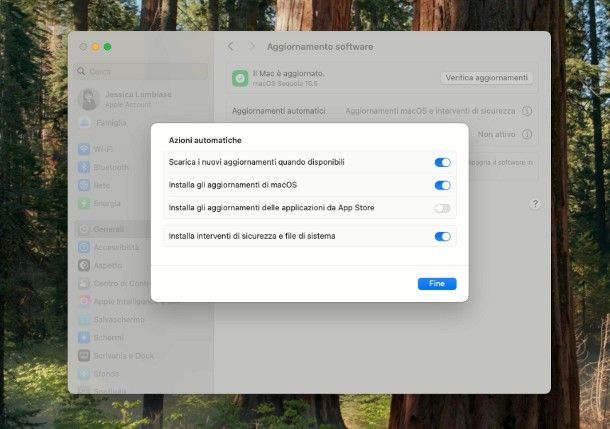
Task: Select Bluetooth sidebar icon
Action: click(84, 167)
